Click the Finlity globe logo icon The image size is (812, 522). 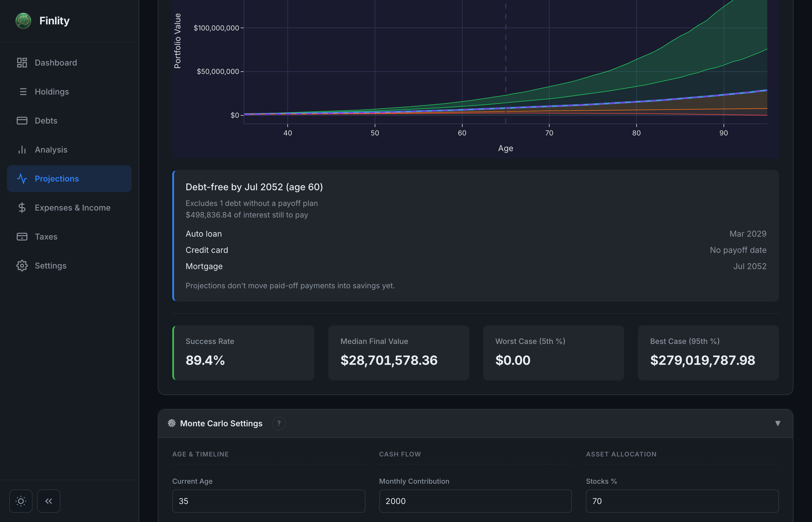(x=23, y=21)
